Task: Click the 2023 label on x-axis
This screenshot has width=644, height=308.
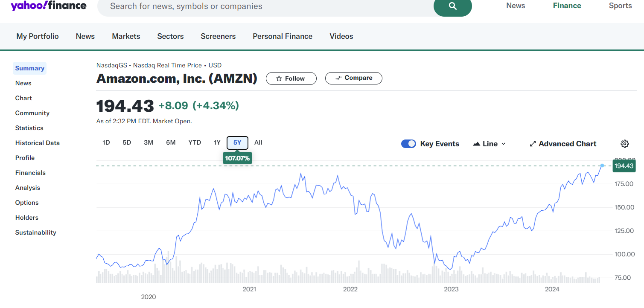Action: pos(451,289)
